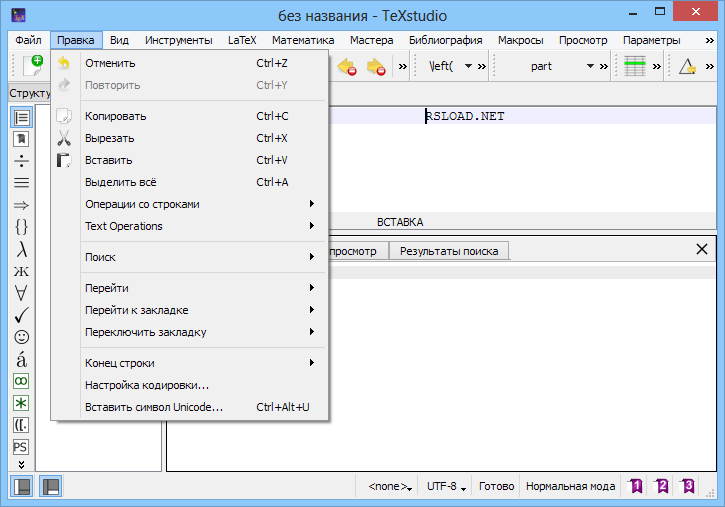
Task: Click the Copy icon in Edit menu
Action: (64, 116)
